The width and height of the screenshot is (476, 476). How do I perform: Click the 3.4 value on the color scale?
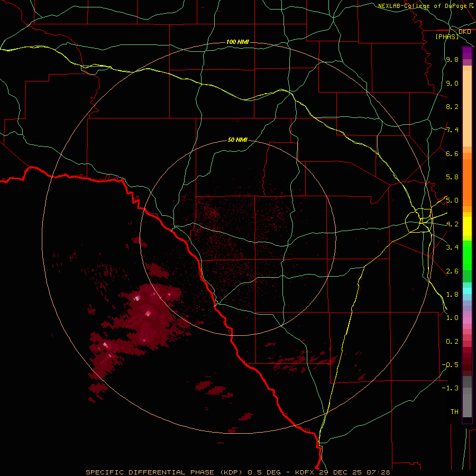(452, 248)
